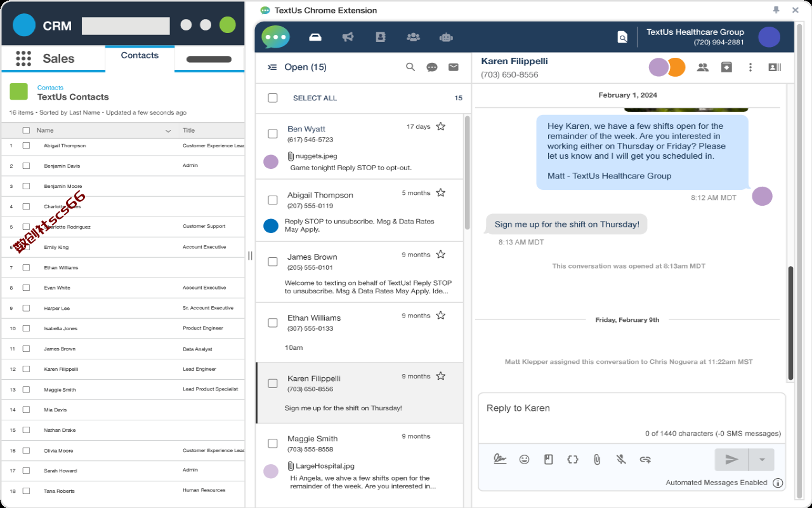This screenshot has width=812, height=508.
Task: Click in the Reply to Karen field
Action: click(x=632, y=409)
